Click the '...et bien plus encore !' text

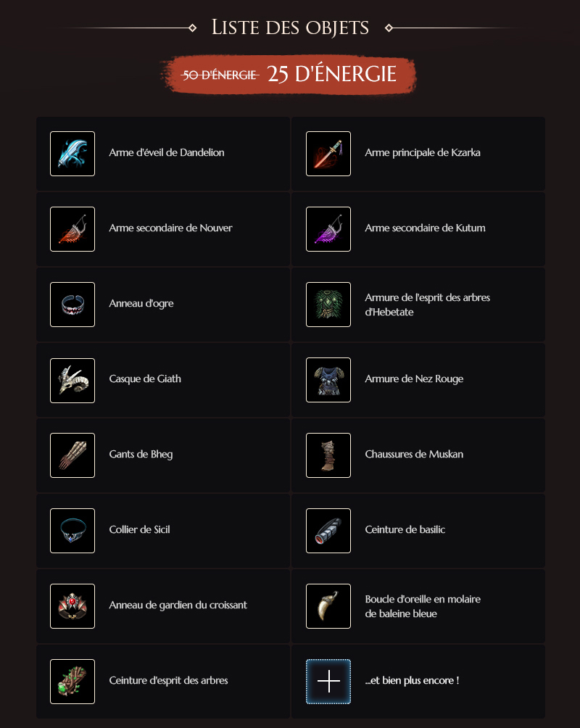click(412, 681)
